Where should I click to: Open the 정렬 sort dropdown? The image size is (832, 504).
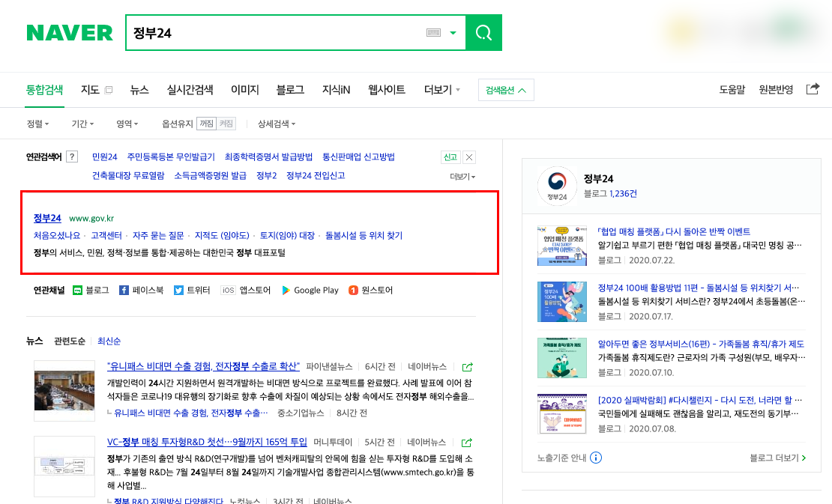click(37, 124)
